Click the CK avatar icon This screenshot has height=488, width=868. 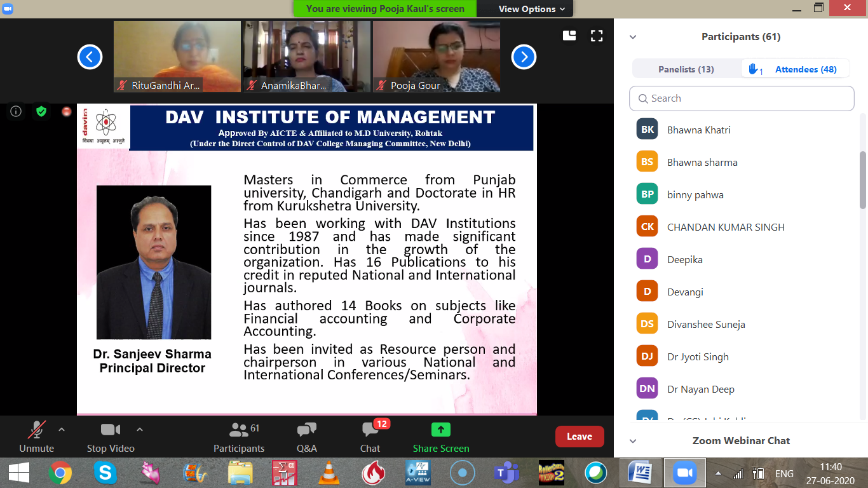pos(647,226)
